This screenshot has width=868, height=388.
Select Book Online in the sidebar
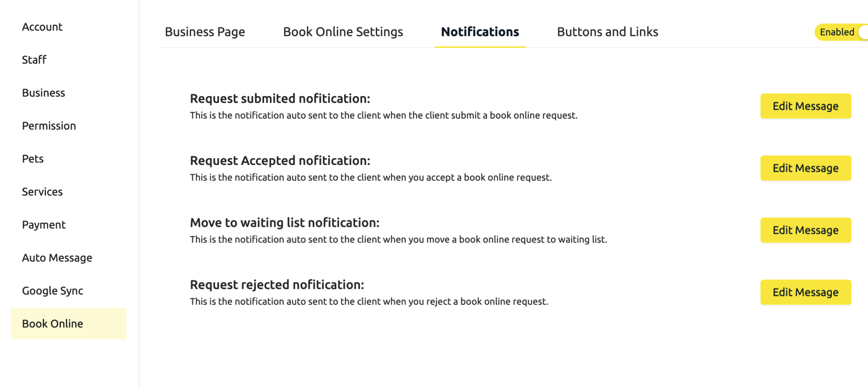point(53,324)
